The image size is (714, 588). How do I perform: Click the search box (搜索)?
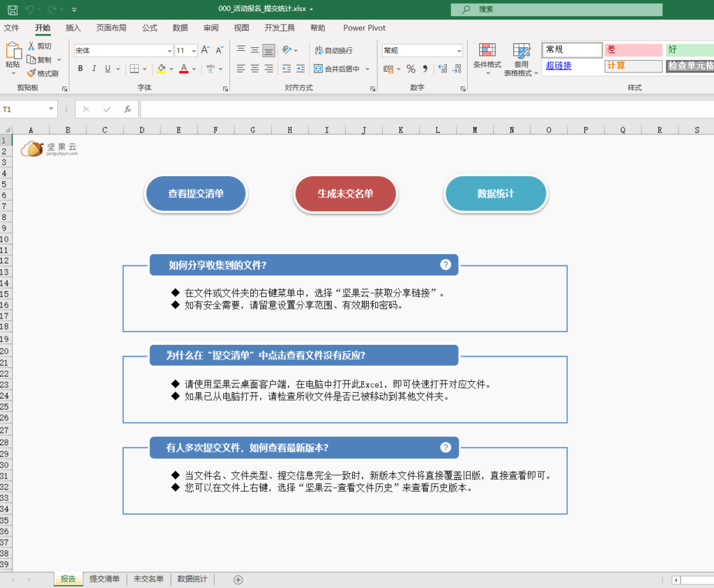coord(556,9)
